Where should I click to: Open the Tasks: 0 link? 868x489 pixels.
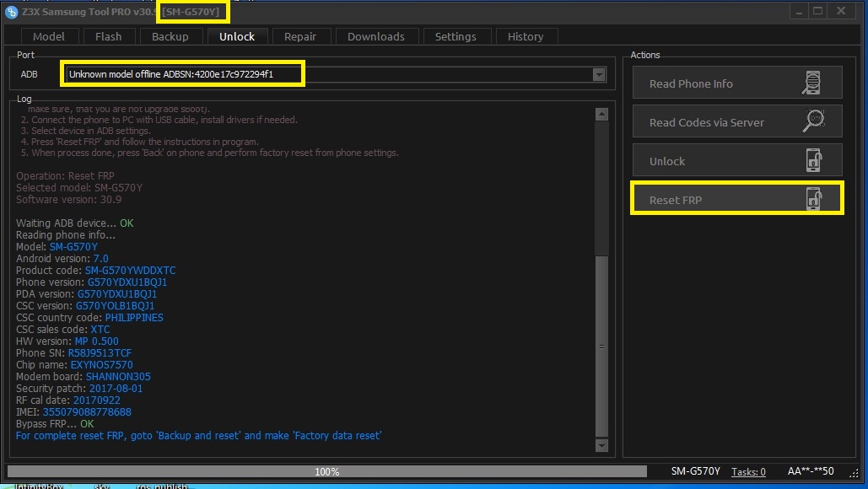tap(748, 472)
